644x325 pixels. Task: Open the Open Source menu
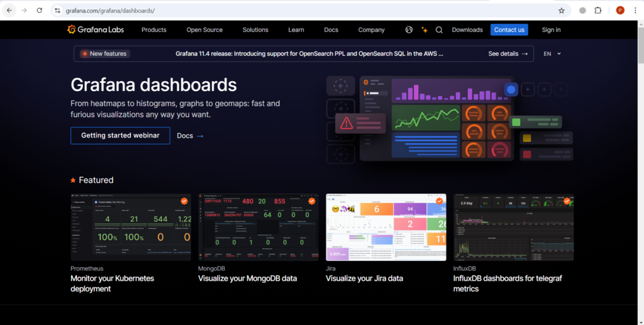click(x=204, y=30)
